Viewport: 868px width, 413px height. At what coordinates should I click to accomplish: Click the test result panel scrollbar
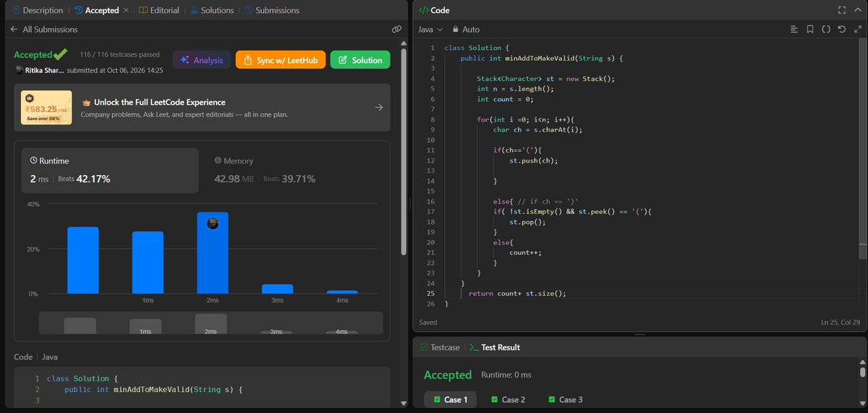[x=862, y=372]
